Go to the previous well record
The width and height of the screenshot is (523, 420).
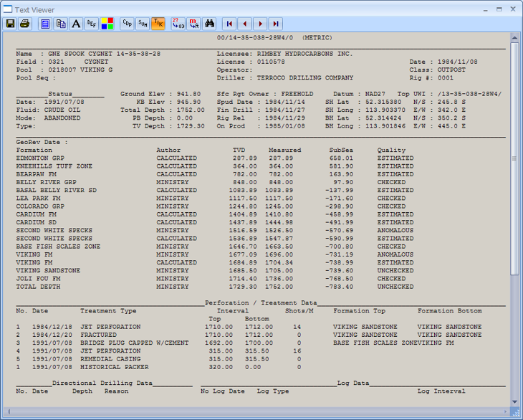[245, 24]
